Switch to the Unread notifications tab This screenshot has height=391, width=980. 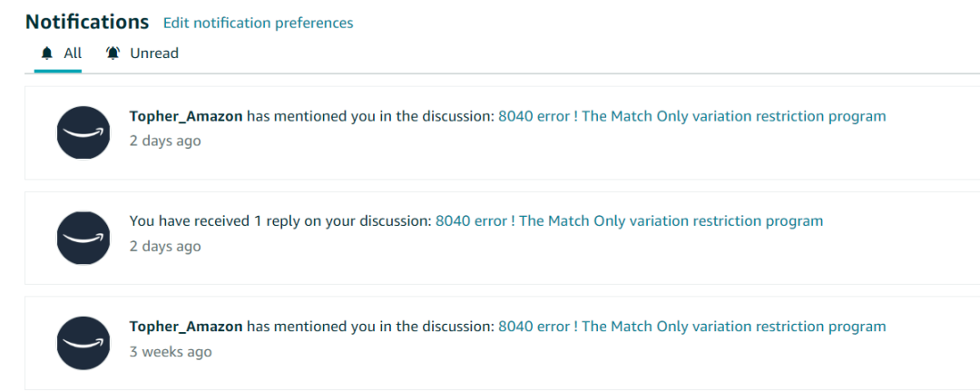click(x=142, y=54)
